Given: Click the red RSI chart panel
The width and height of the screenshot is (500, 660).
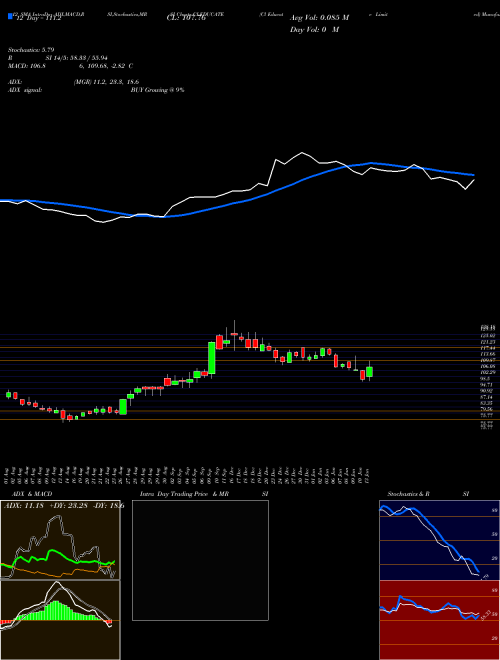Looking at the screenshot, I should point(439,620).
